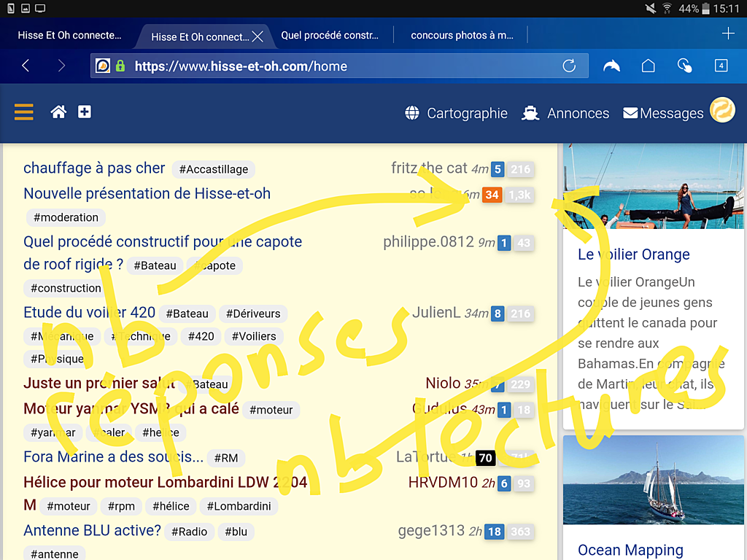Viewport: 747px width, 560px height.
Task: Open the user profile avatar
Action: click(x=722, y=110)
